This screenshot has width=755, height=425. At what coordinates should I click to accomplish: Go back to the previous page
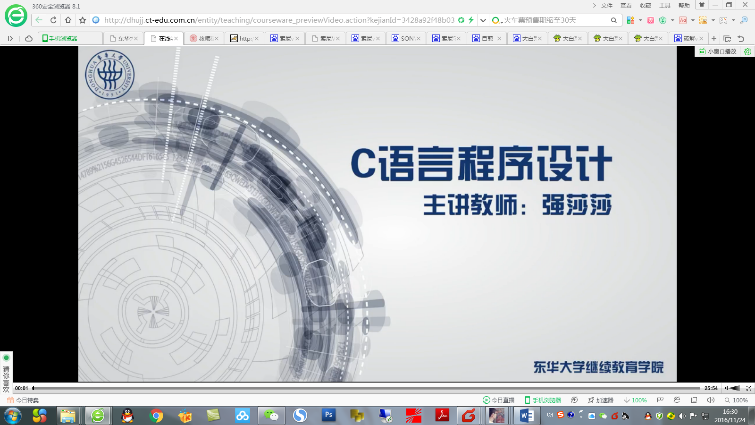(x=39, y=20)
